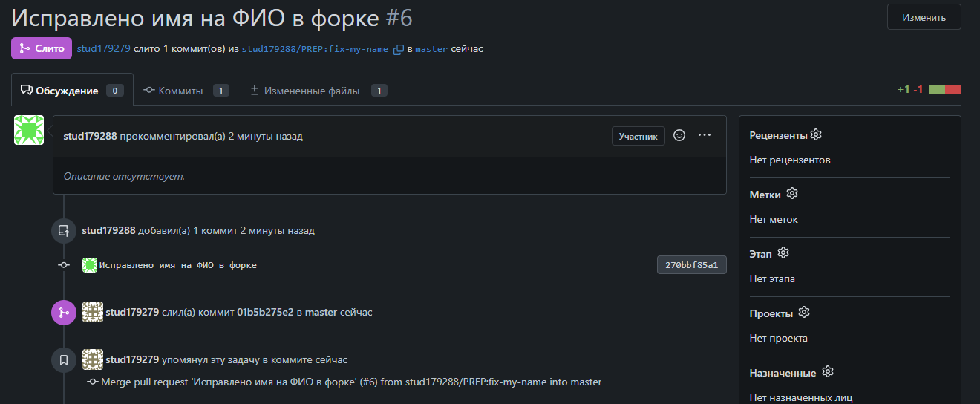This screenshot has width=980, height=404.
Task: Open stud179288 avatar beside the comment
Action: pos(29,130)
